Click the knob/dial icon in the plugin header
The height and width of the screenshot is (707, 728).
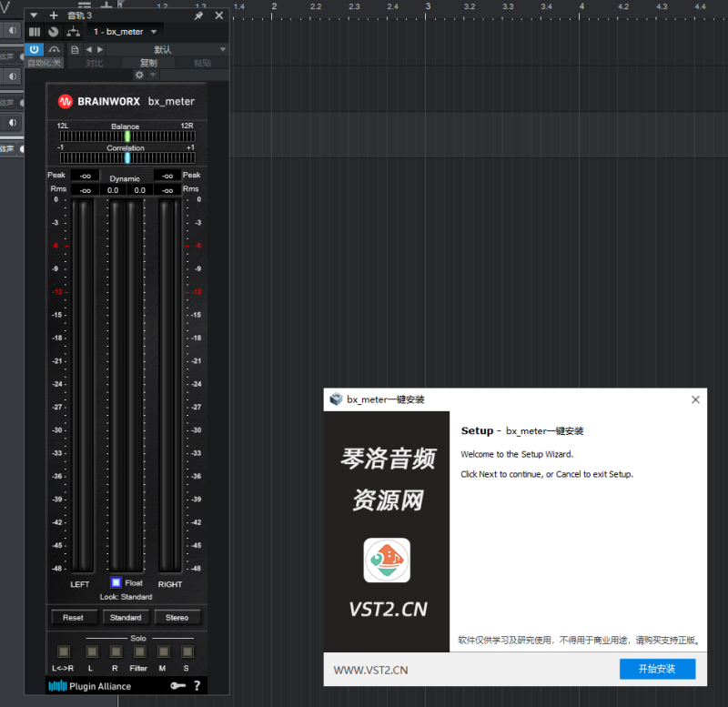[x=53, y=32]
